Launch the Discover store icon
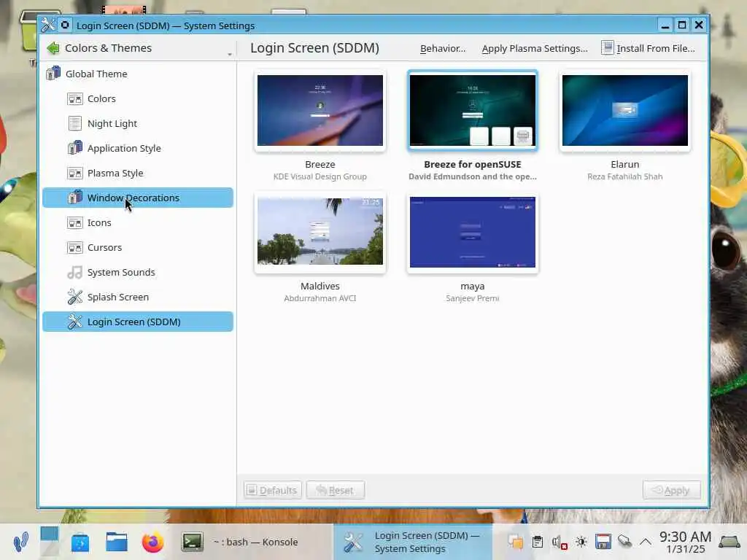 pos(80,542)
